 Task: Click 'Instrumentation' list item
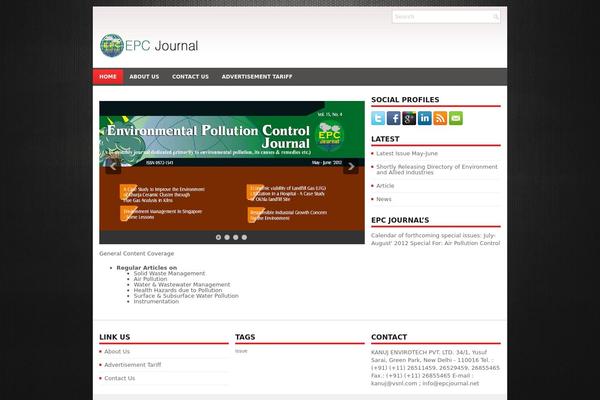click(x=156, y=302)
